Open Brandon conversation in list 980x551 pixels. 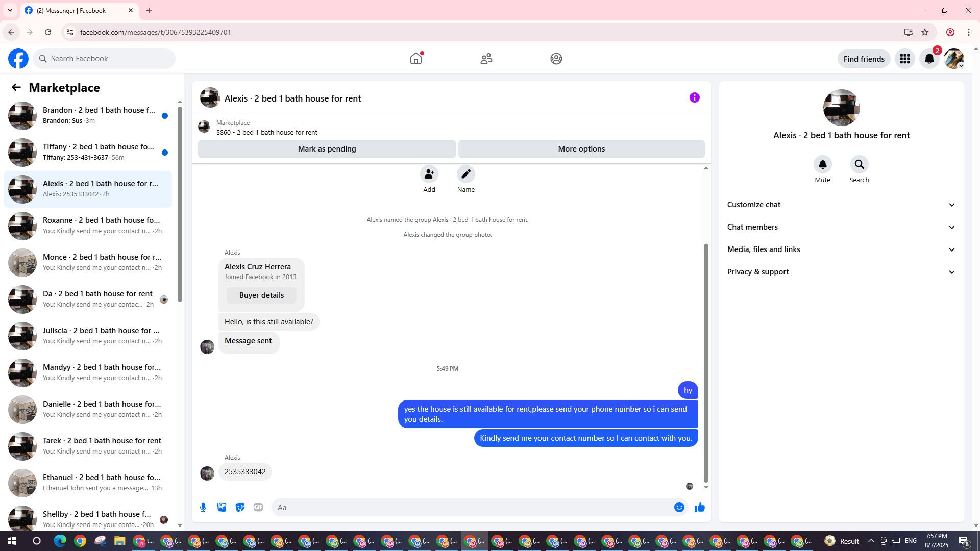[88, 116]
